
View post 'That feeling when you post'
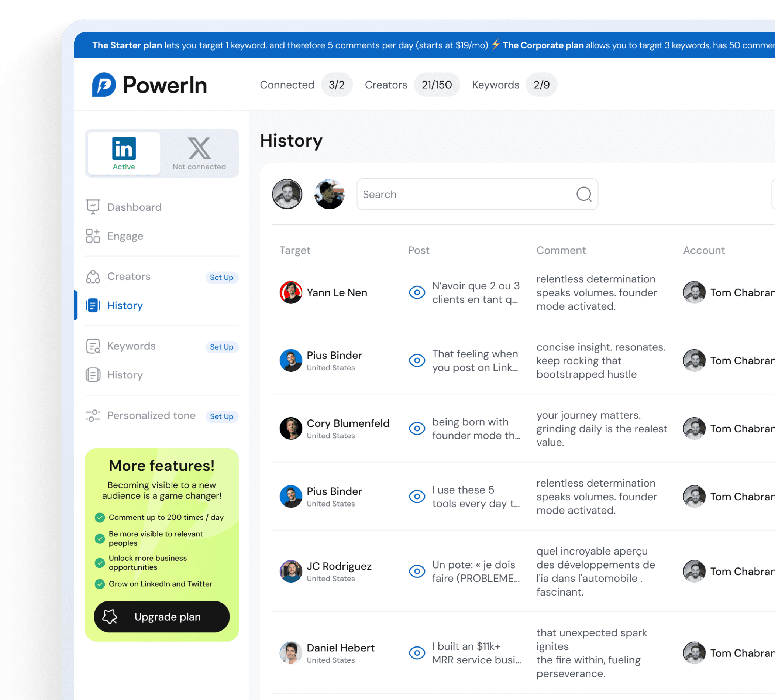click(417, 361)
